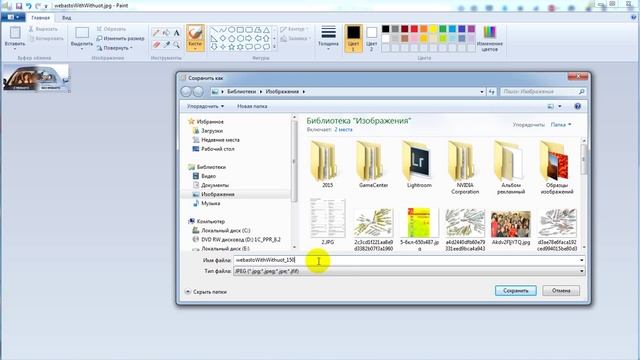Select the GameCenter folder
Screen dimensions: 640x360
pos(373,164)
